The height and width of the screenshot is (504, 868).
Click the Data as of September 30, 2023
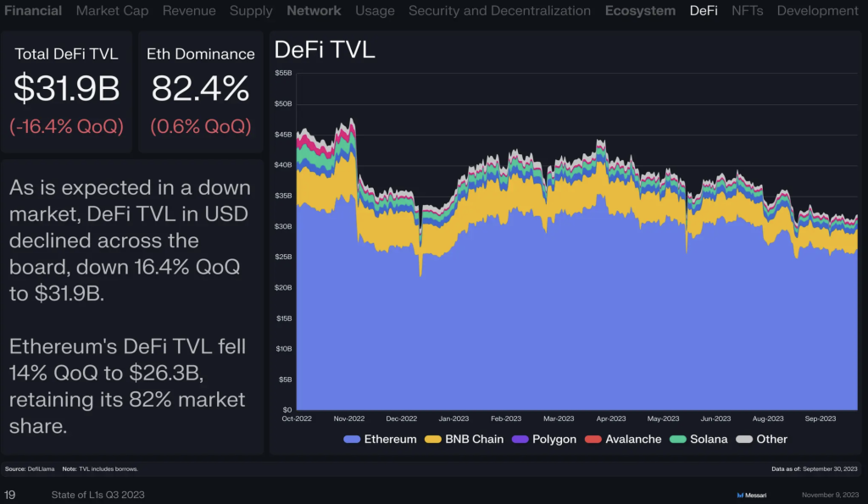click(815, 469)
